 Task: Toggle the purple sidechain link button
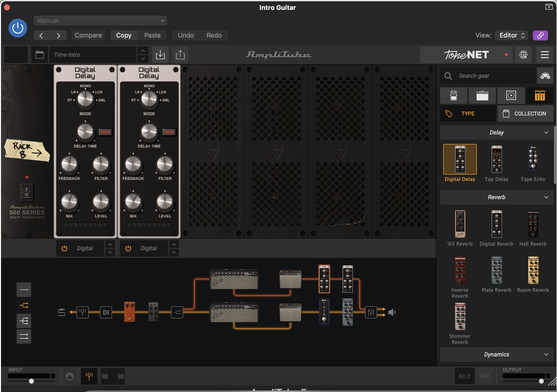540,36
